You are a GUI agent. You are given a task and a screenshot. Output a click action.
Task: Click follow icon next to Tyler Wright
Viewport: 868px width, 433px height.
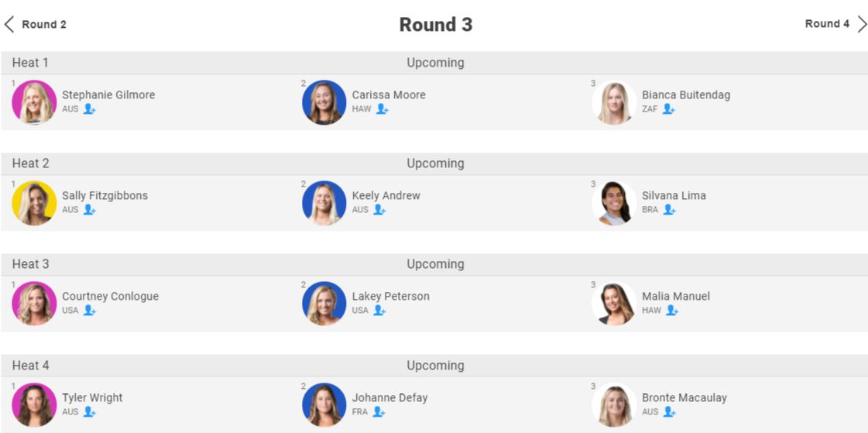pyautogui.click(x=89, y=412)
